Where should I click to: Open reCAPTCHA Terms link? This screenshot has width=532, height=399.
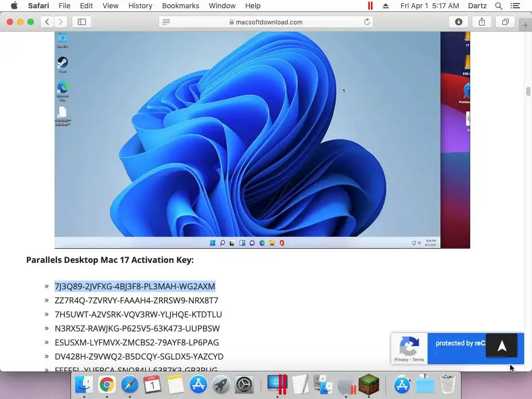point(418,360)
